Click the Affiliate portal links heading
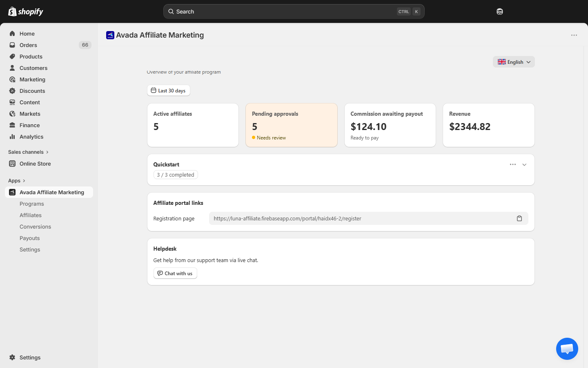Screen dimensions: 588x368 click(x=178, y=203)
